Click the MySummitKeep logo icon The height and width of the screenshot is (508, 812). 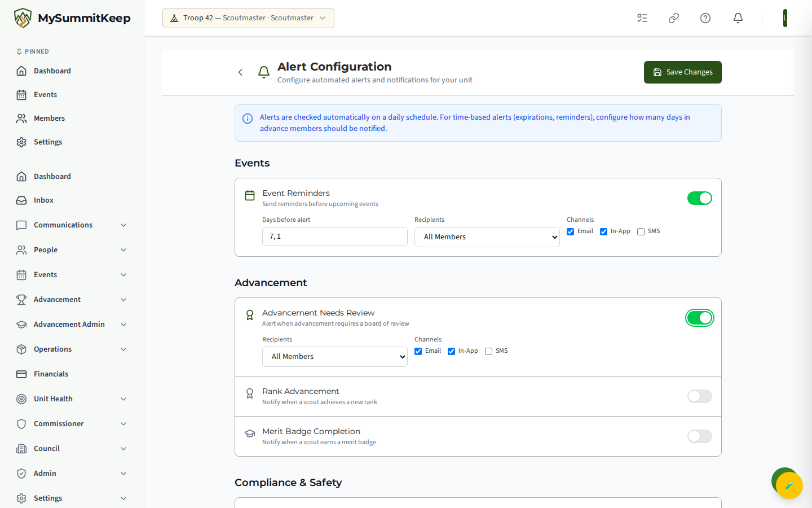click(x=23, y=18)
